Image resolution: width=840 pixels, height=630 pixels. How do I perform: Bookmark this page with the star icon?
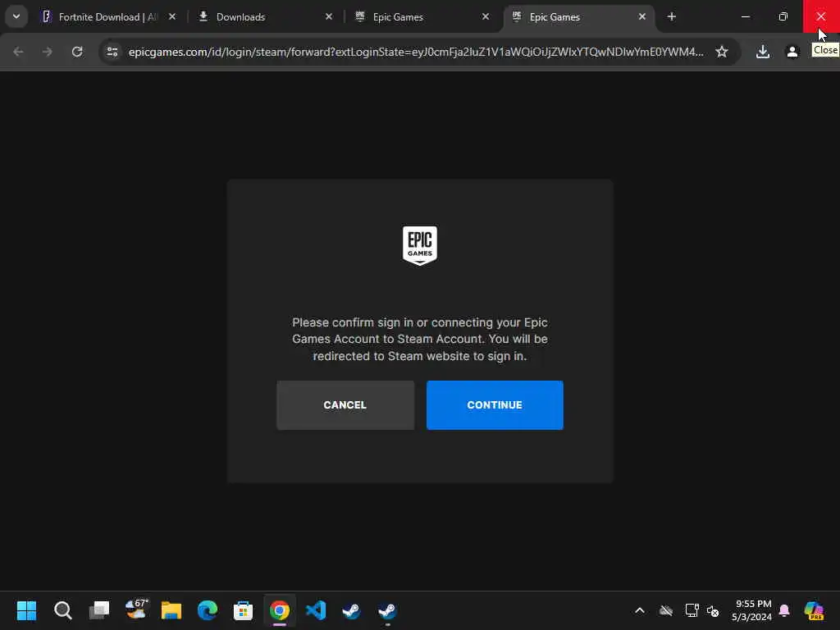click(x=722, y=52)
